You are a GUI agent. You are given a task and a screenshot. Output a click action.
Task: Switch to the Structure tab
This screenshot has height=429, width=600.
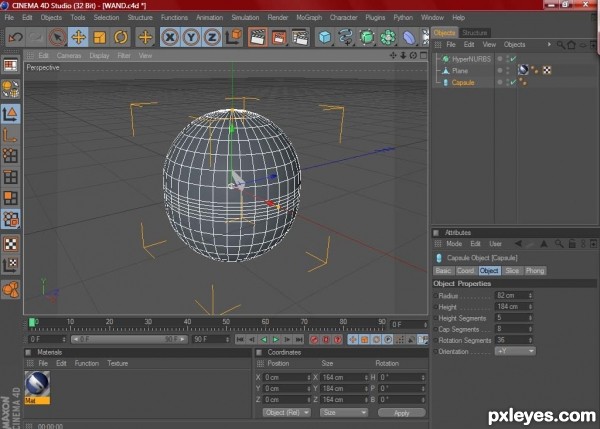point(474,33)
